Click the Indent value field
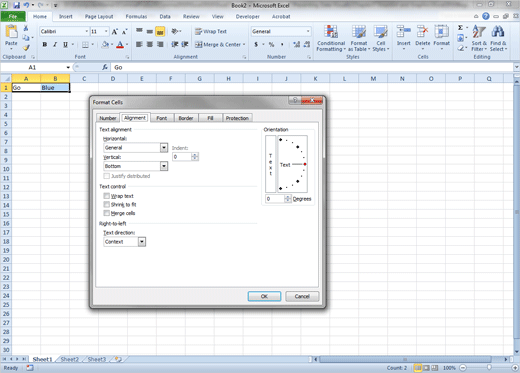520x373 pixels. pos(182,157)
